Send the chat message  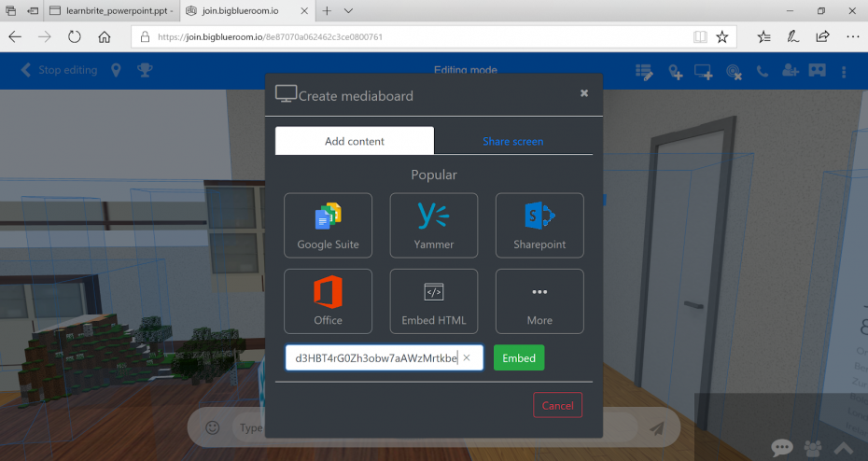click(656, 427)
